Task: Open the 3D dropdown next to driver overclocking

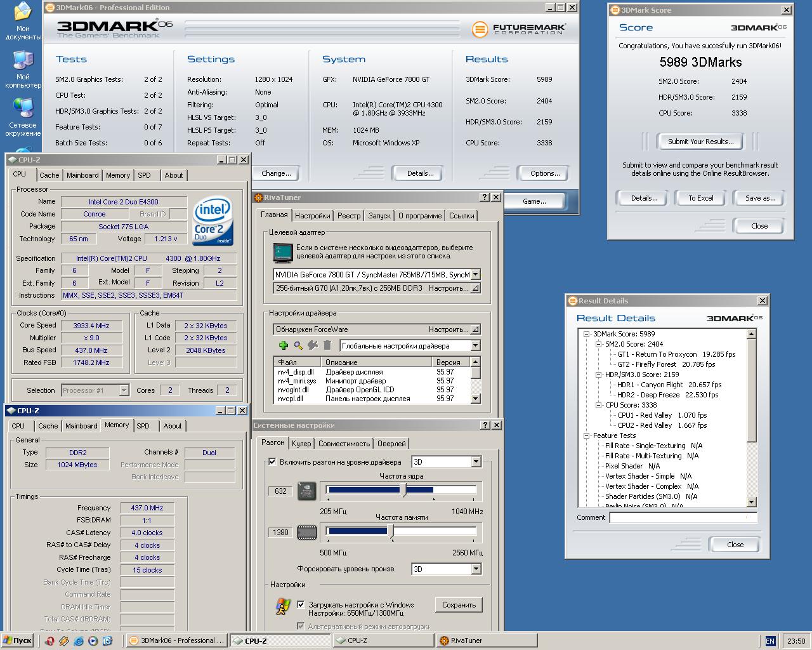Action: pyautogui.click(x=476, y=462)
